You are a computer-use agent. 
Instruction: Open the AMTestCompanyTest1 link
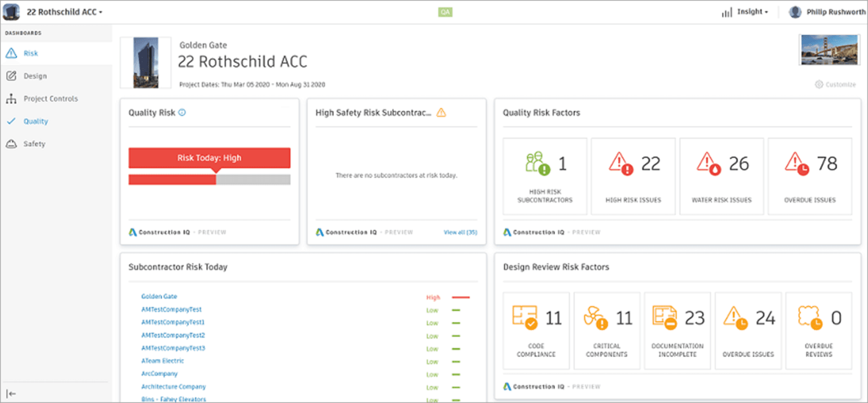coord(173,322)
